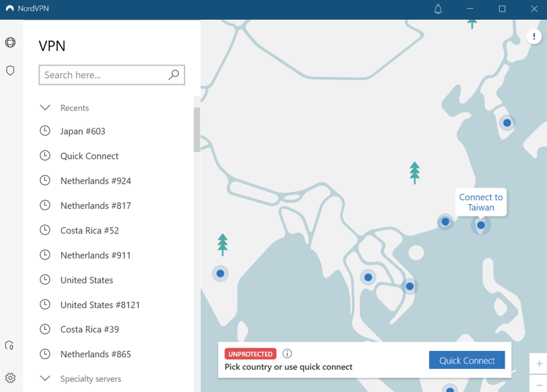Zoom in the map with plus button
The image size is (547, 392).
(x=539, y=364)
